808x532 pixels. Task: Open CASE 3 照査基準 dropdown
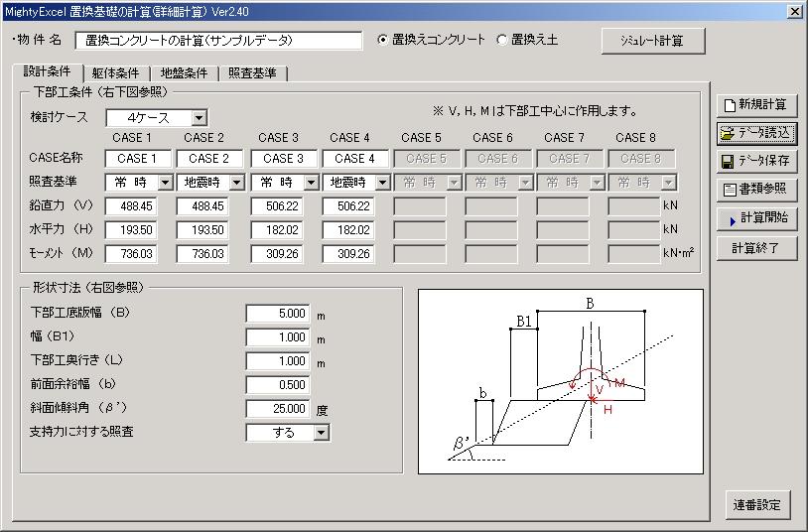click(x=311, y=183)
